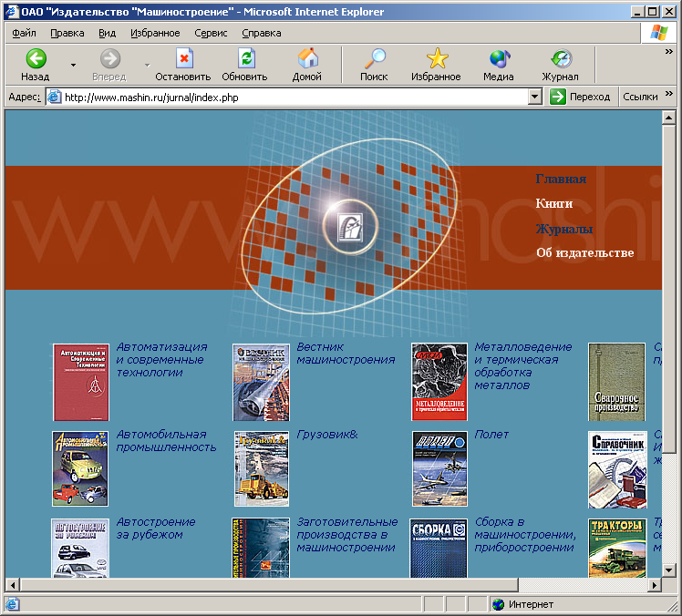Screen dimensions: 682x616
Task: Click the Журналы navigation link
Action: tap(564, 229)
